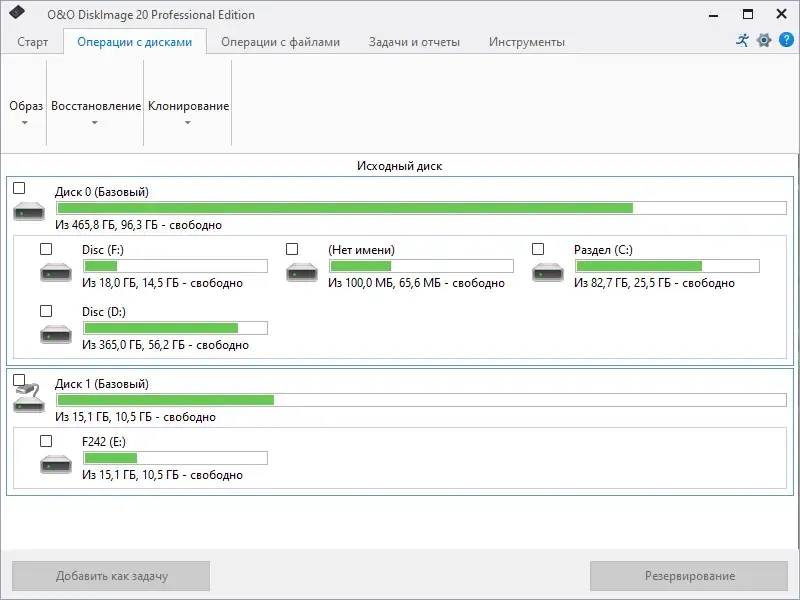Click the Диск 1 usage bar
800x600 pixels.
(421, 400)
